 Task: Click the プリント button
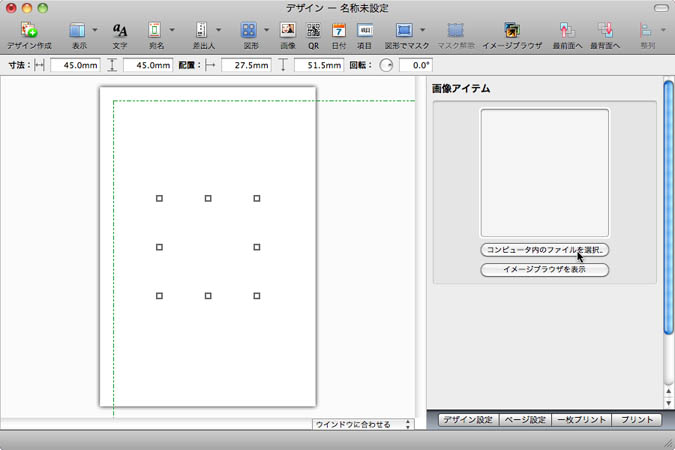(636, 421)
